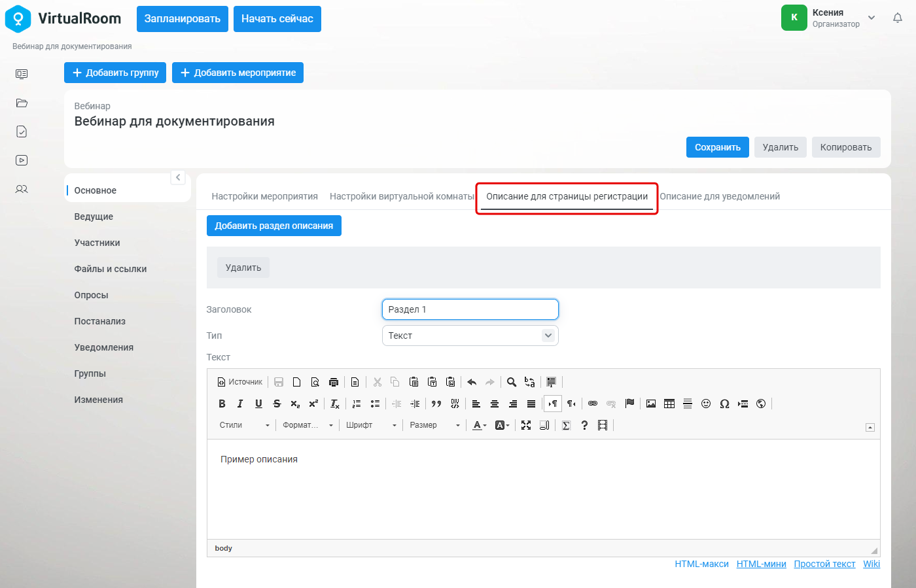916x588 pixels.
Task: Expand the Ксения user account menu
Action: point(872,18)
